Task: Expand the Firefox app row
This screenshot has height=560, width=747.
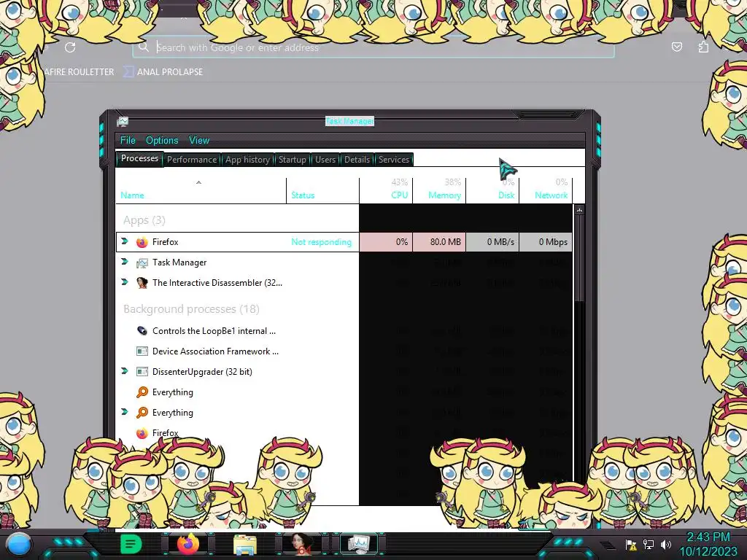Action: pyautogui.click(x=125, y=241)
